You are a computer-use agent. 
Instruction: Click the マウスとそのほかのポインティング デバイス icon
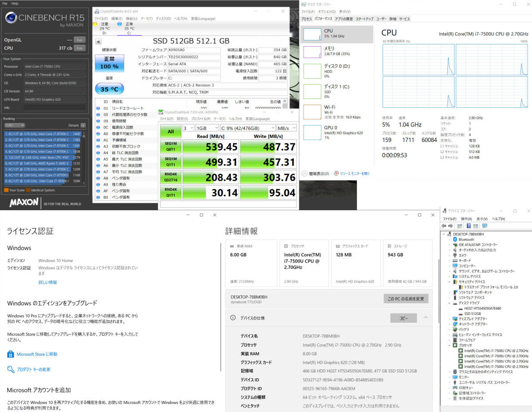pos(455,372)
